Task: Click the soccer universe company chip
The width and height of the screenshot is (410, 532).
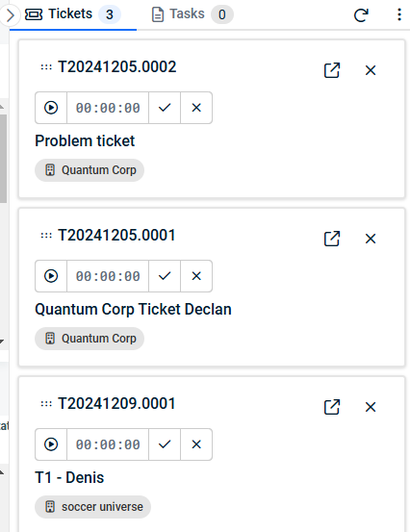Action: (x=92, y=507)
